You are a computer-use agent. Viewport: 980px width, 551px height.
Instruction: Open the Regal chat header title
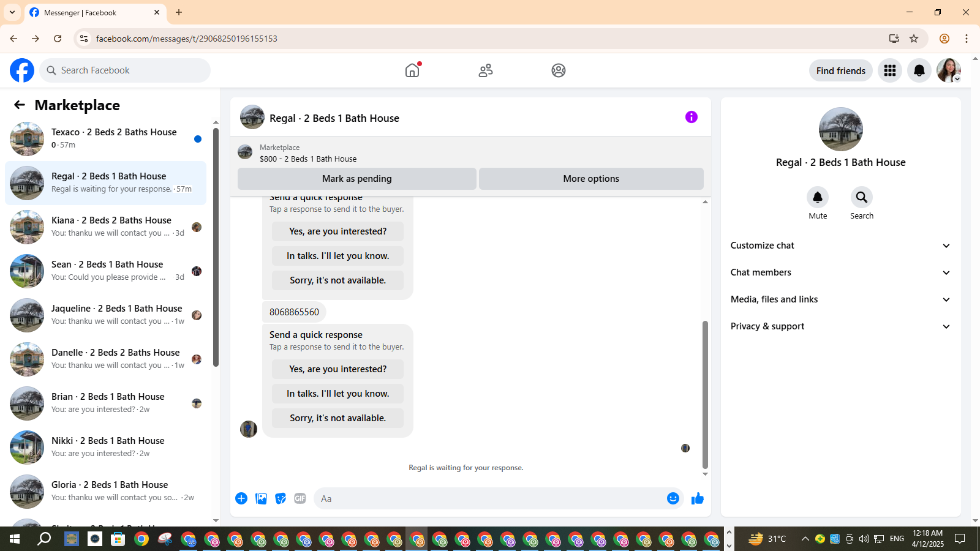(334, 118)
